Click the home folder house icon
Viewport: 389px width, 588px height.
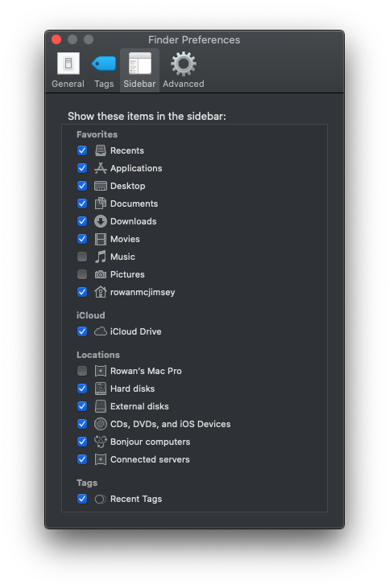100,292
